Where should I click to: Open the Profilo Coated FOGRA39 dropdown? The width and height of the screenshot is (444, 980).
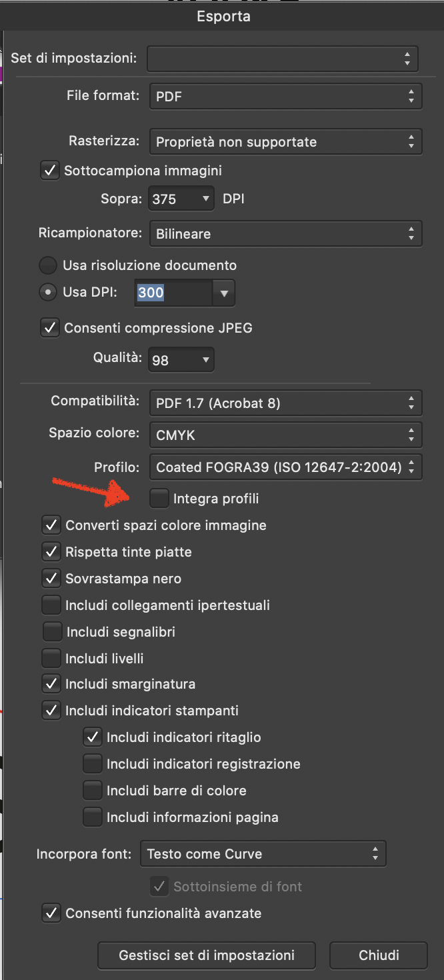tap(286, 467)
